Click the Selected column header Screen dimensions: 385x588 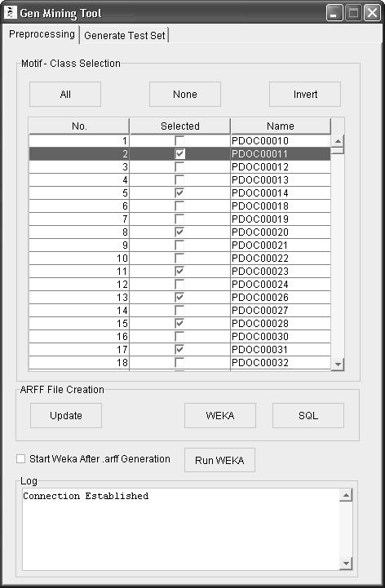pyautogui.click(x=180, y=126)
